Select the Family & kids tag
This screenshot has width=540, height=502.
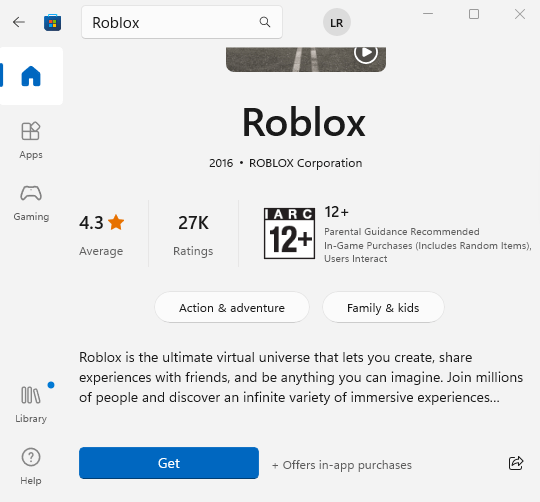383,307
